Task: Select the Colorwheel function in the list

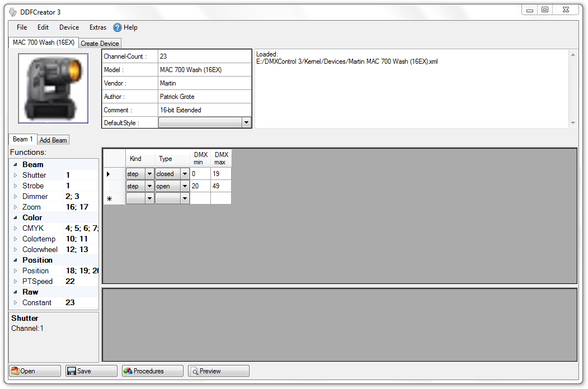Action: tap(40, 250)
